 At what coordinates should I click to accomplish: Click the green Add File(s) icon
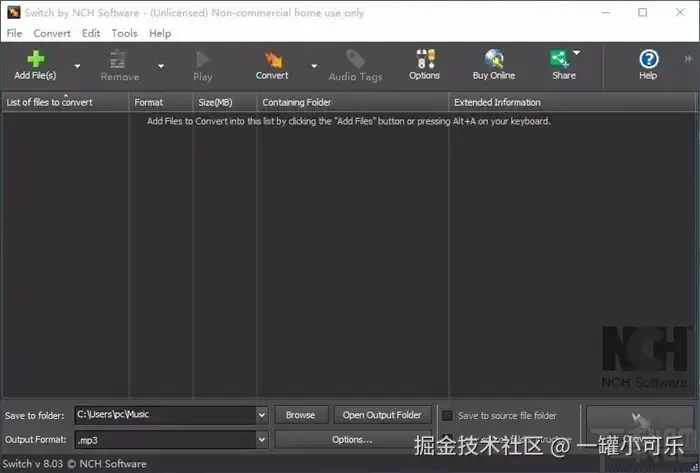[x=35, y=59]
